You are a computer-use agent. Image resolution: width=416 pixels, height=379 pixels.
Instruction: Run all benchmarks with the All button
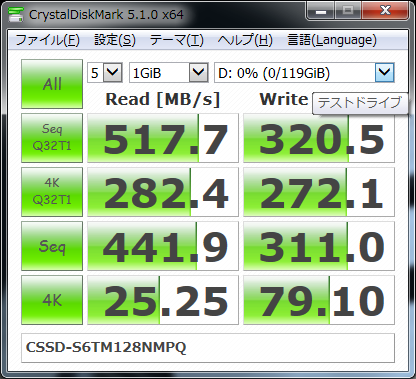point(52,84)
